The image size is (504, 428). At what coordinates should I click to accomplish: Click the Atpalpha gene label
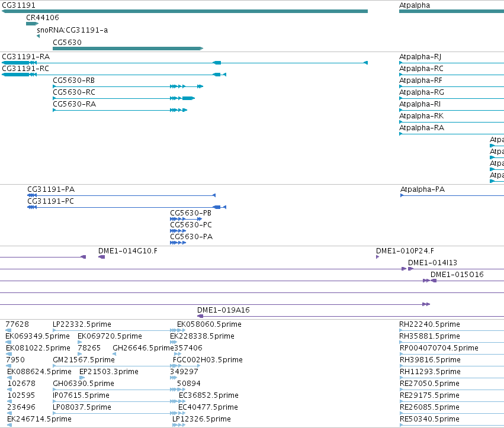click(x=415, y=5)
